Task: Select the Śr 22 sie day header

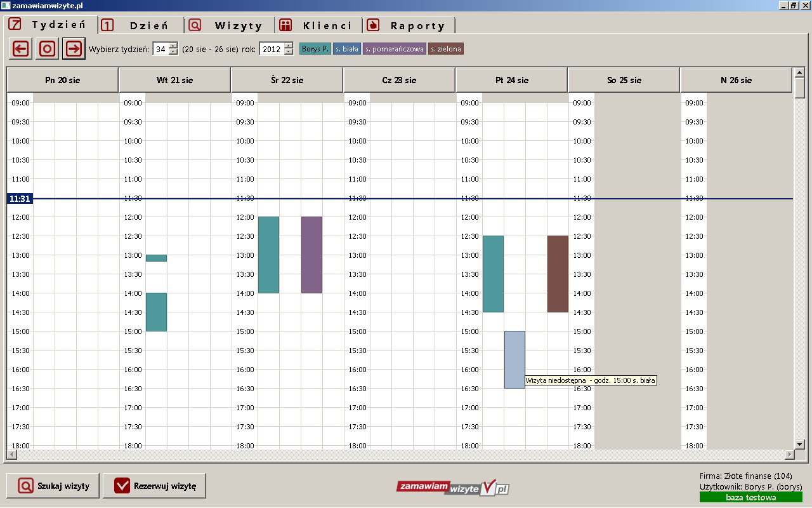Action: 287,80
